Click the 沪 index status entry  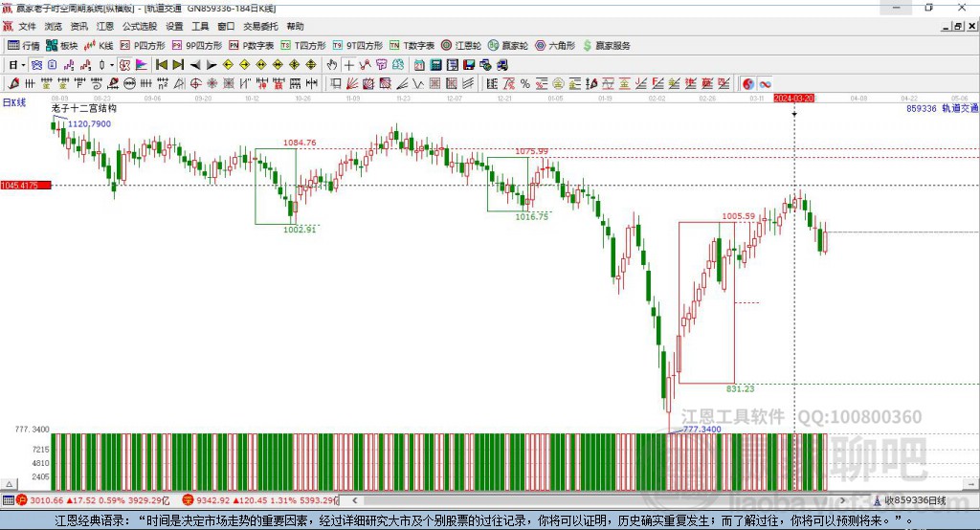pyautogui.click(x=93, y=500)
